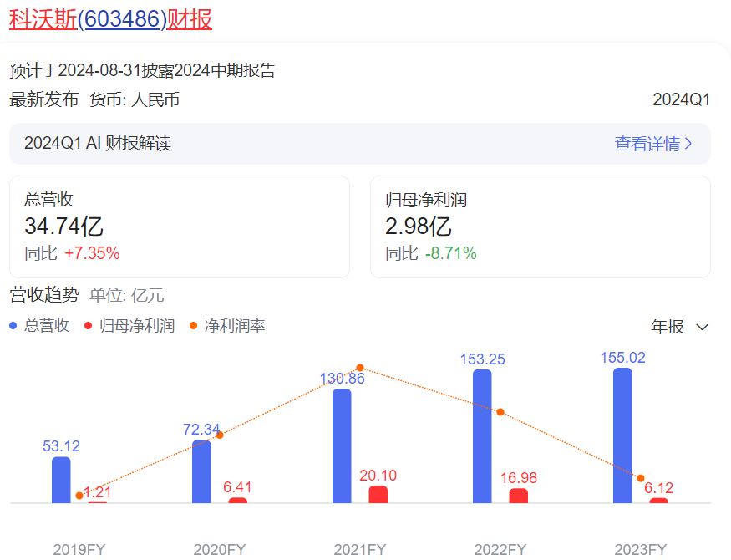The width and height of the screenshot is (731, 560).
Task: Select the 总营收 34.74亿 card
Action: (180, 227)
